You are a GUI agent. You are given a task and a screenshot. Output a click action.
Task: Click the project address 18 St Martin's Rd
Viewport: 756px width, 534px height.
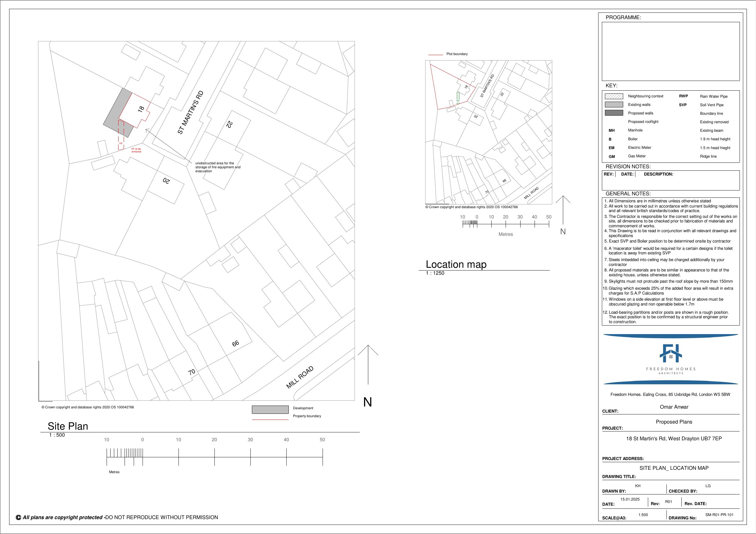(x=674, y=438)
